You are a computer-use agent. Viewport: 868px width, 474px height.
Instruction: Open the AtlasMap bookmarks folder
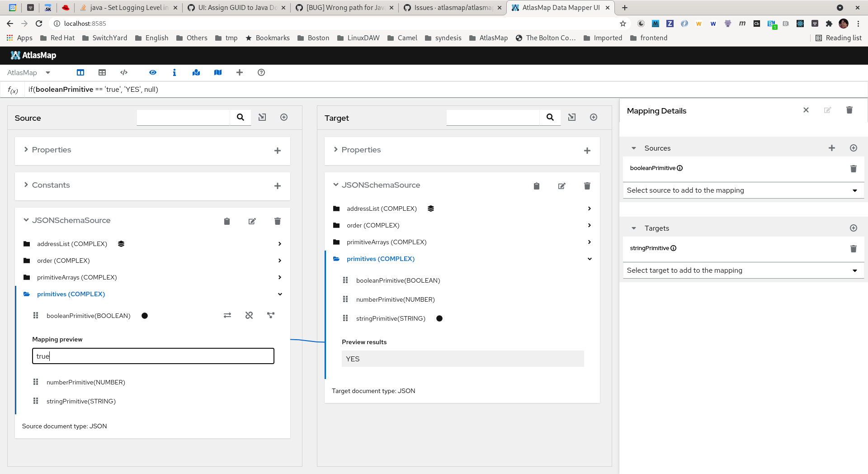(x=489, y=38)
